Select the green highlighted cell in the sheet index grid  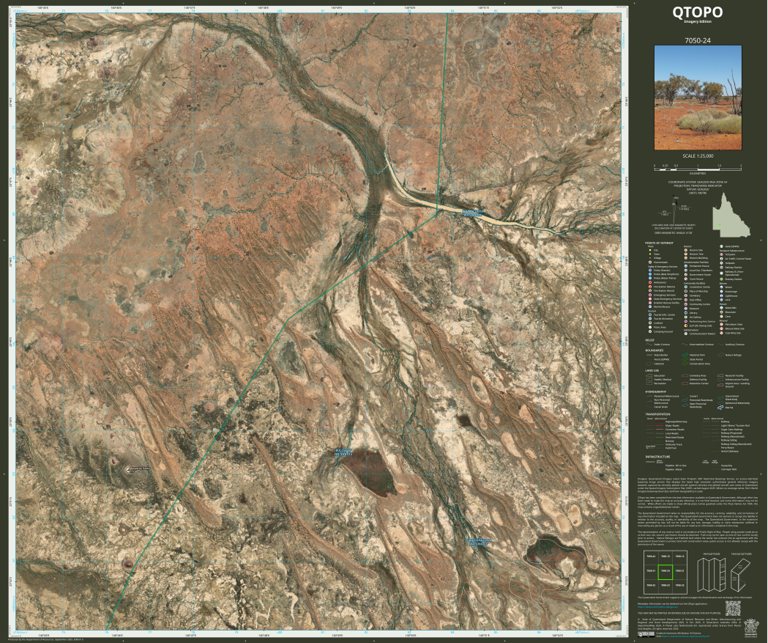click(665, 572)
